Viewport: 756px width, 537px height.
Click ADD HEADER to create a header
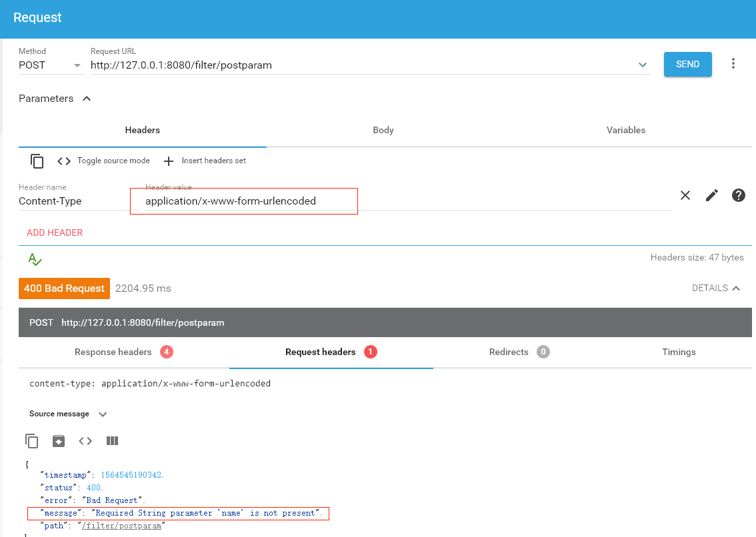pos(54,233)
